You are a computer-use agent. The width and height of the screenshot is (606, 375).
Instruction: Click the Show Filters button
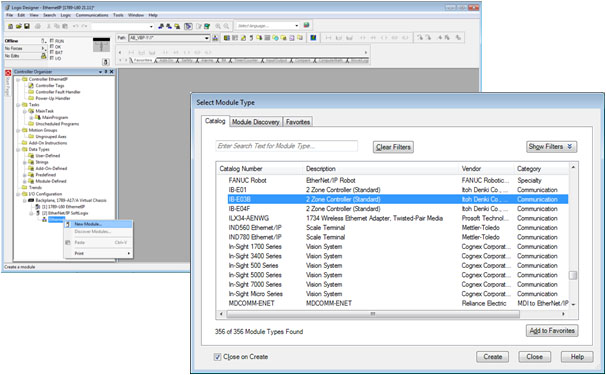point(552,147)
